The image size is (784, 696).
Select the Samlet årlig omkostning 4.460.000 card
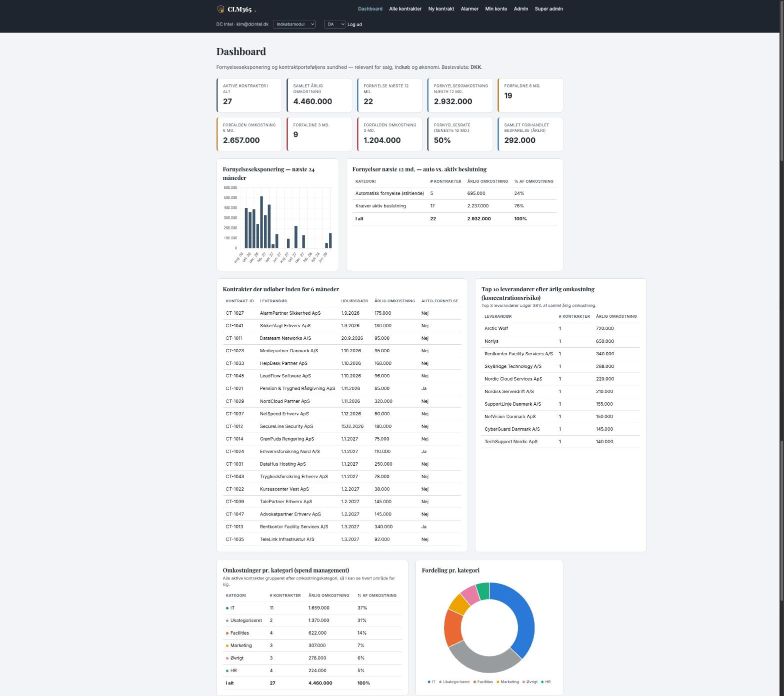point(319,95)
